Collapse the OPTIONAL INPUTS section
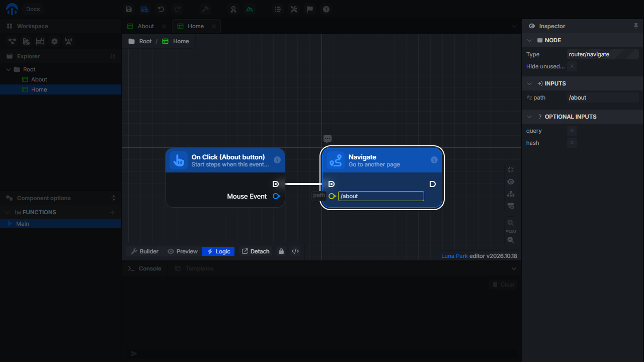This screenshot has height=362, width=644. [529, 117]
